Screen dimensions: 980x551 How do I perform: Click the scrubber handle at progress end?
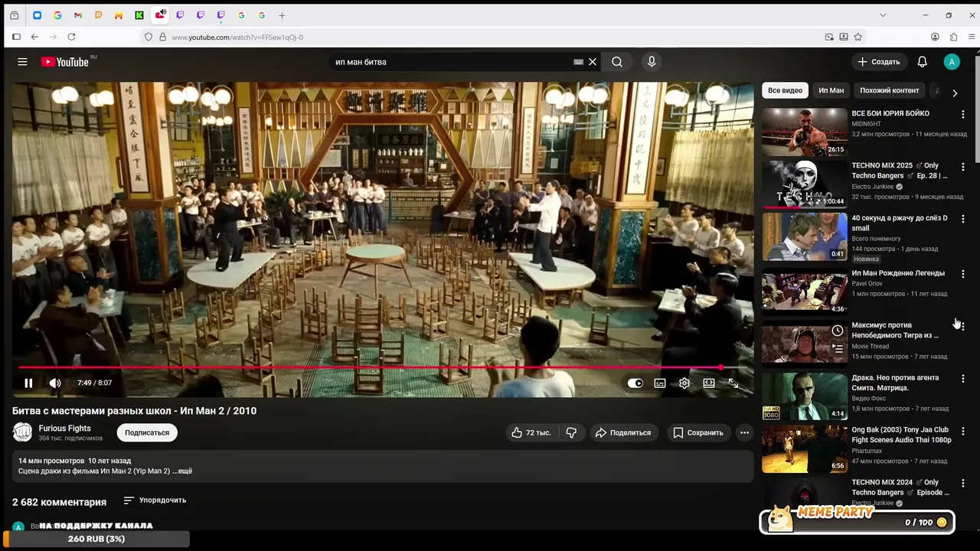point(720,368)
